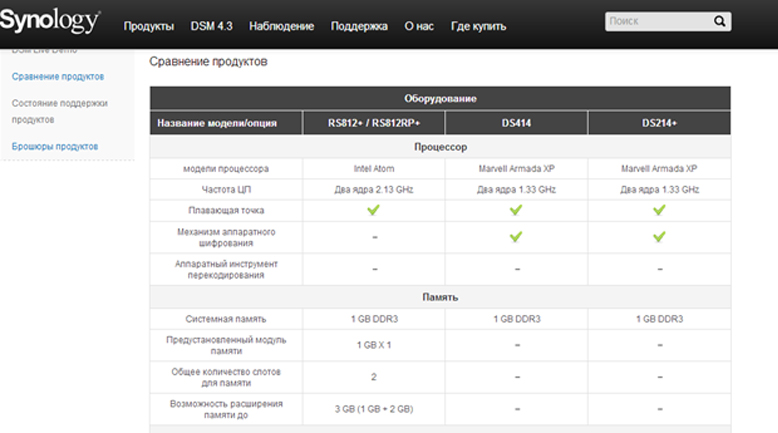Open Состояние поддержки продуктов sidebar link

(x=60, y=111)
